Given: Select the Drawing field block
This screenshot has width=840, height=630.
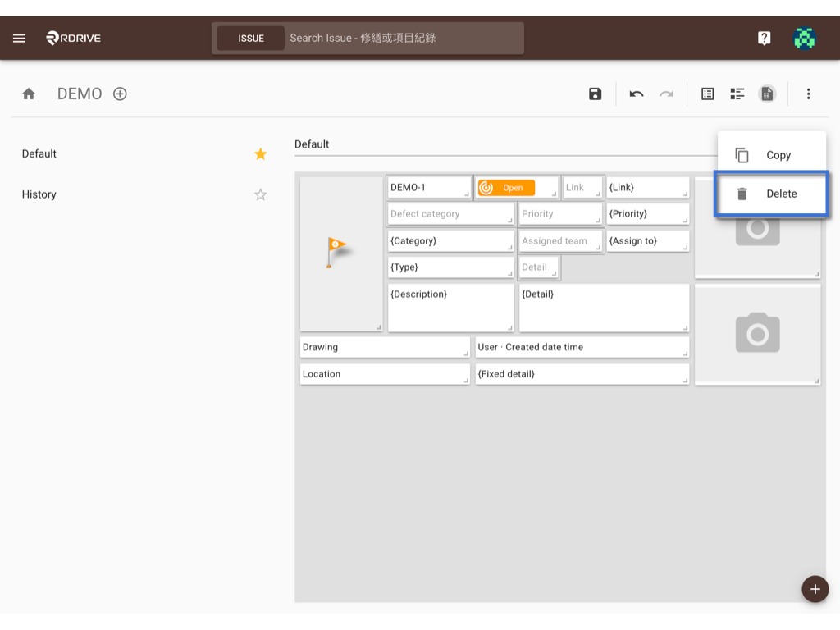Looking at the screenshot, I should pyautogui.click(x=385, y=347).
